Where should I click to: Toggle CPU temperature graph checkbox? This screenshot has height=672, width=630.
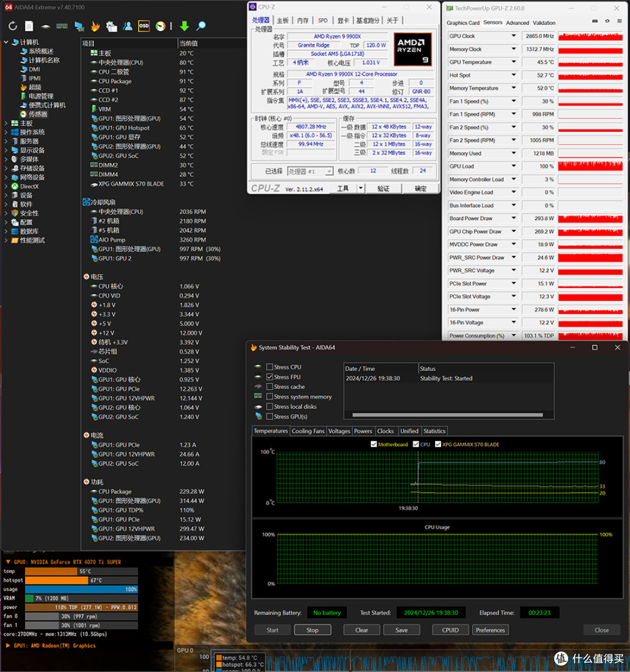click(416, 444)
